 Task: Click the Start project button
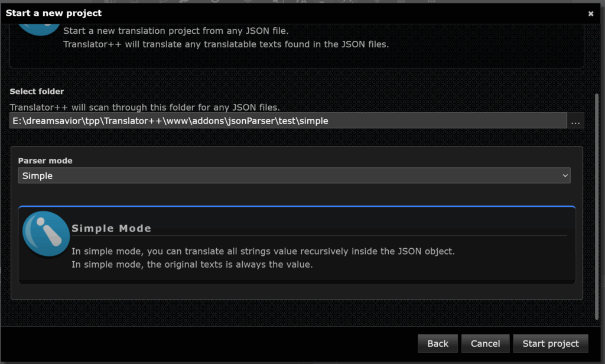(x=551, y=343)
